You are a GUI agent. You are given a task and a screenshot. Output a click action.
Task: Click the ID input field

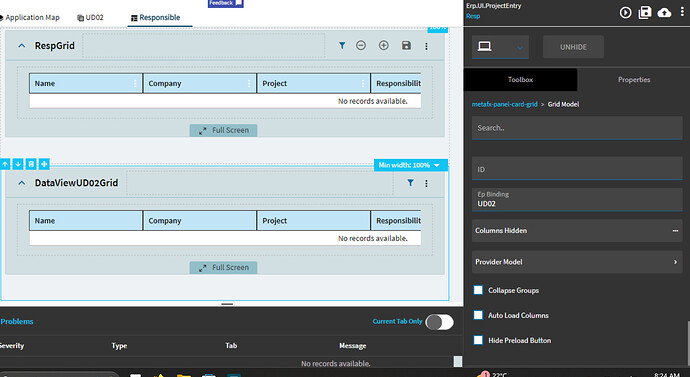click(577, 168)
